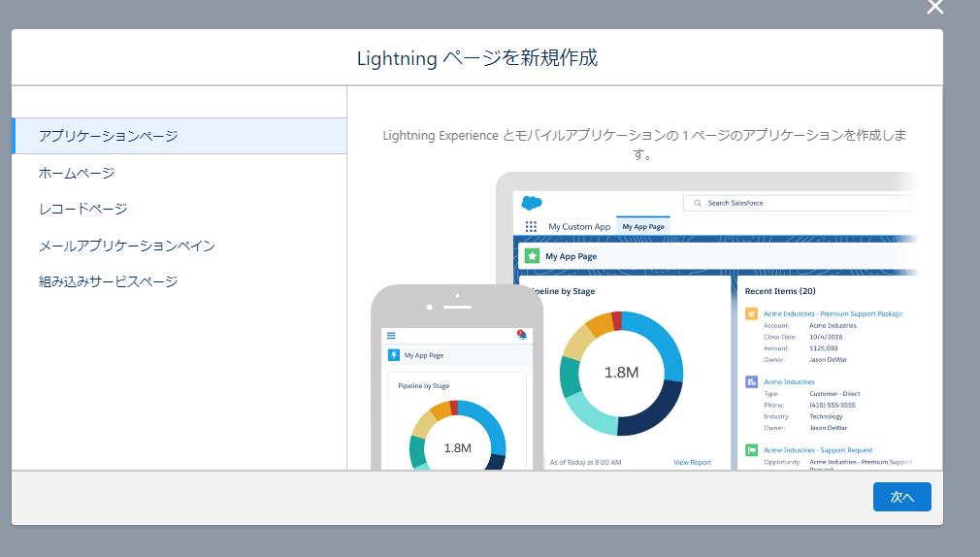Click the phone hamburger menu icon
This screenshot has width=980, height=557.
391,336
